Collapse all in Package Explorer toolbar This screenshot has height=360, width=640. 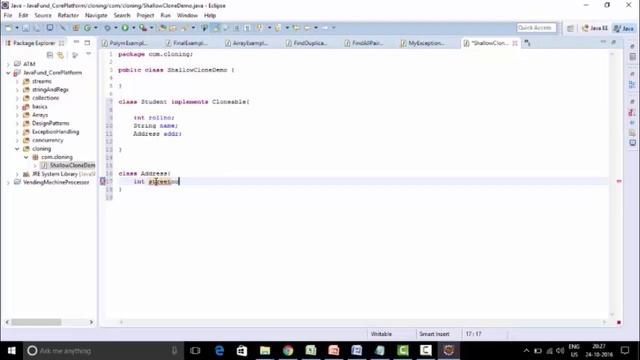pos(50,55)
